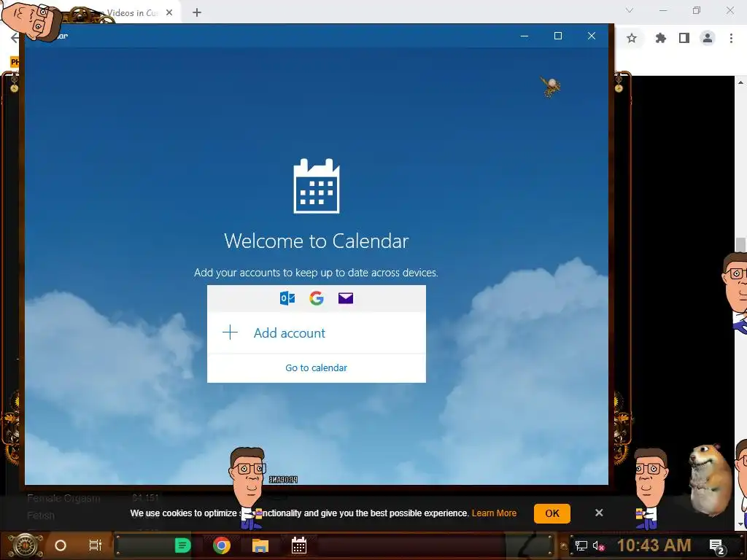747x560 pixels.
Task: Click the purple mail envelope icon
Action: pyautogui.click(x=345, y=298)
